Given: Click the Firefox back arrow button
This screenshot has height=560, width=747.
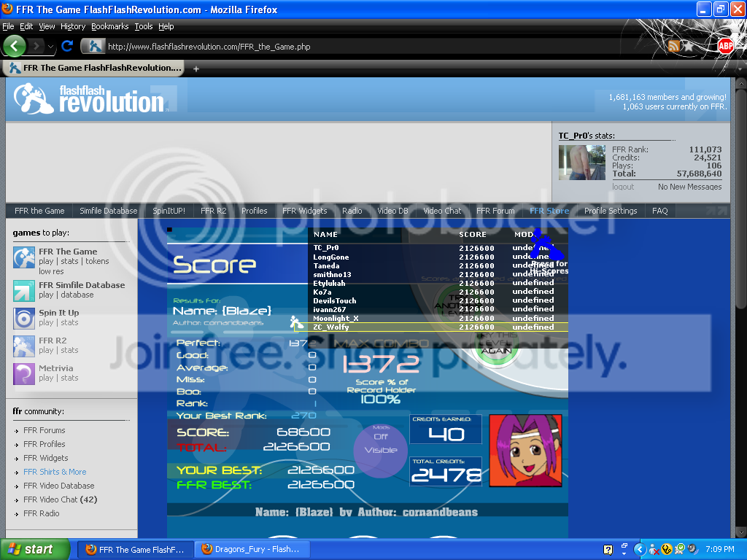Looking at the screenshot, I should (x=15, y=47).
